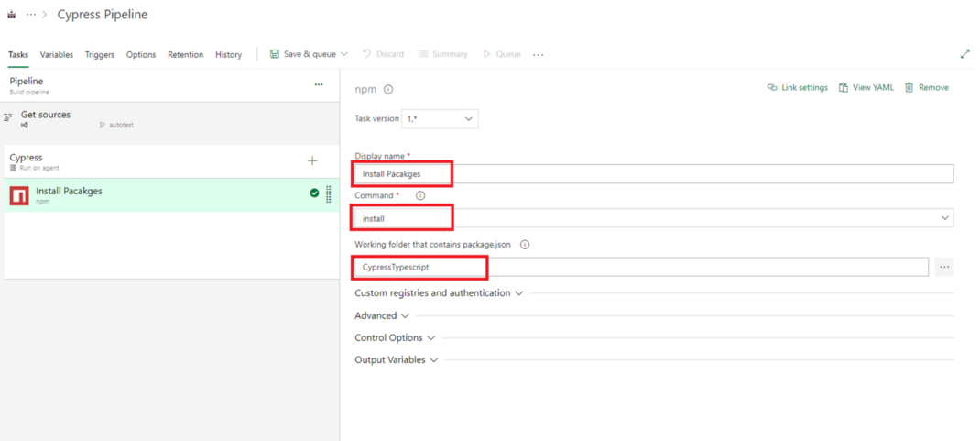Click the Cypress Pipeline title
The image size is (980, 441).
pos(103,15)
